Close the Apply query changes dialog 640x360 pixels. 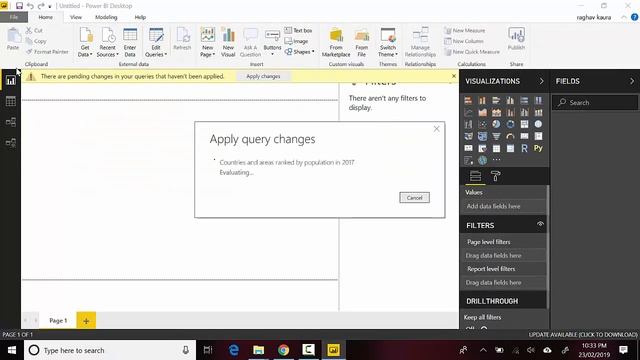pyautogui.click(x=436, y=129)
